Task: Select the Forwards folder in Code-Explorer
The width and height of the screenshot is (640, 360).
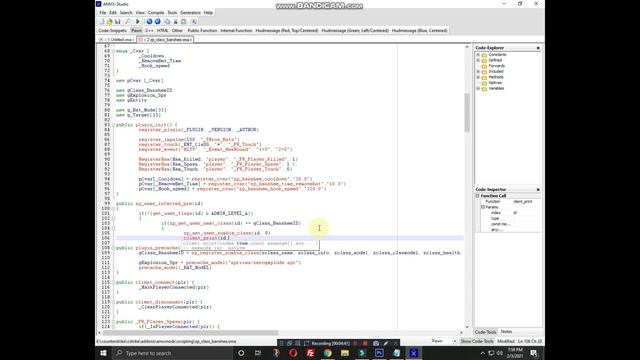Action: [496, 66]
